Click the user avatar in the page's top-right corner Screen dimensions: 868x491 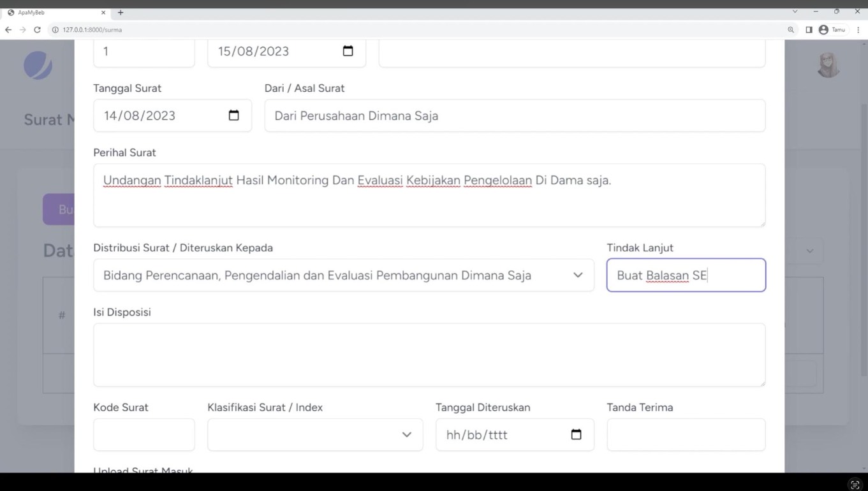[828, 64]
